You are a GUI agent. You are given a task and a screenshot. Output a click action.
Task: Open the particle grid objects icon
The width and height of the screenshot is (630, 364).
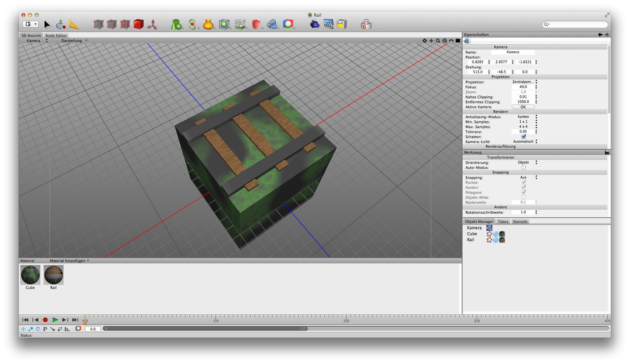point(240,24)
